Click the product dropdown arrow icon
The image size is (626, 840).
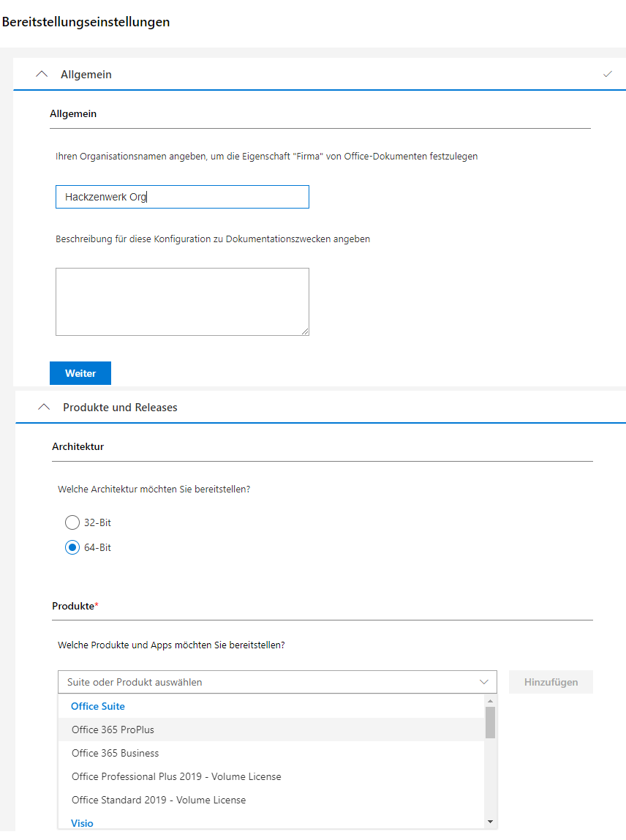tap(483, 682)
